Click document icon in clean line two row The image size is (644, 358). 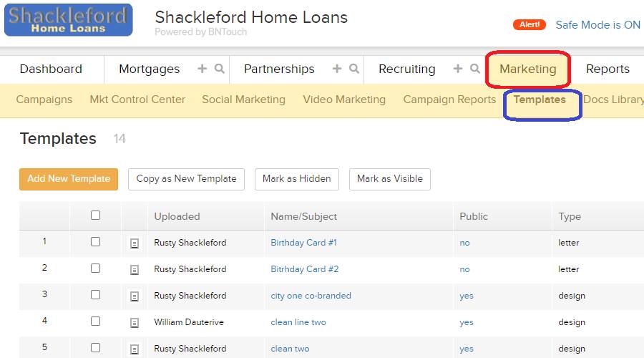(135, 323)
